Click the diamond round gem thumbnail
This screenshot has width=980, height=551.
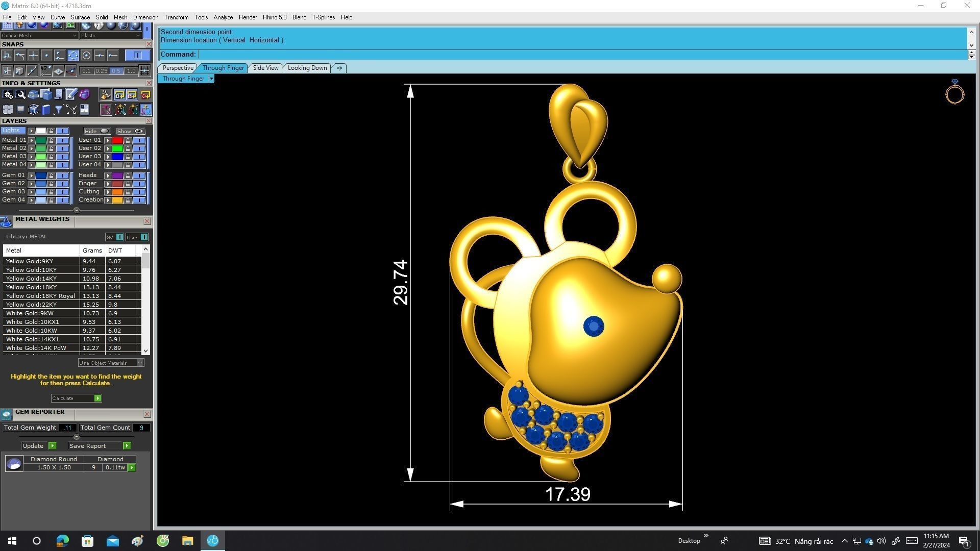pos(14,463)
